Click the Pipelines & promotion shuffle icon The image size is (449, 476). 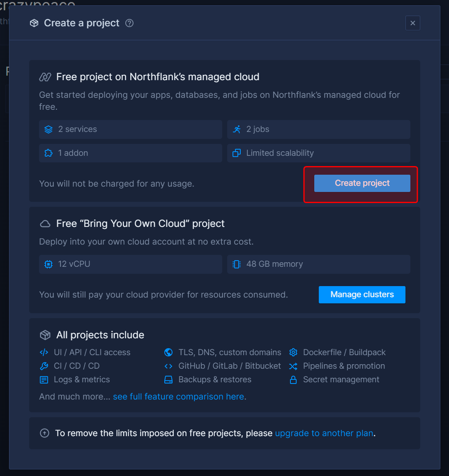(x=293, y=366)
